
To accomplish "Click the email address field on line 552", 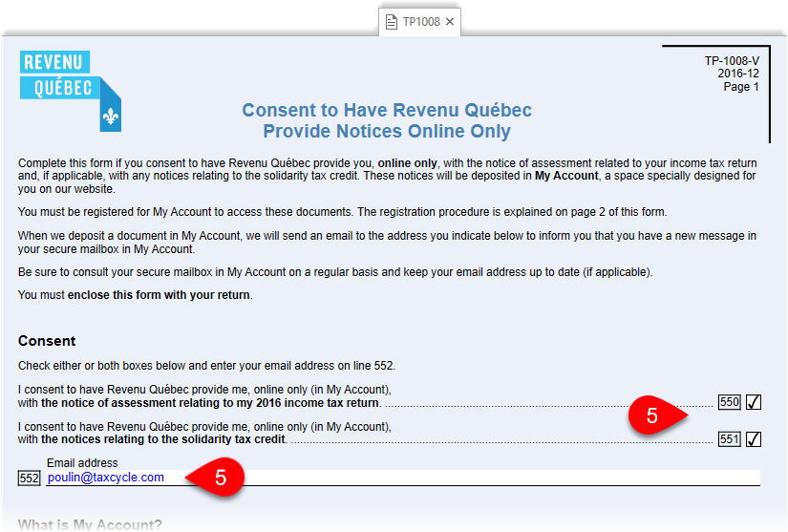I will click(x=403, y=478).
